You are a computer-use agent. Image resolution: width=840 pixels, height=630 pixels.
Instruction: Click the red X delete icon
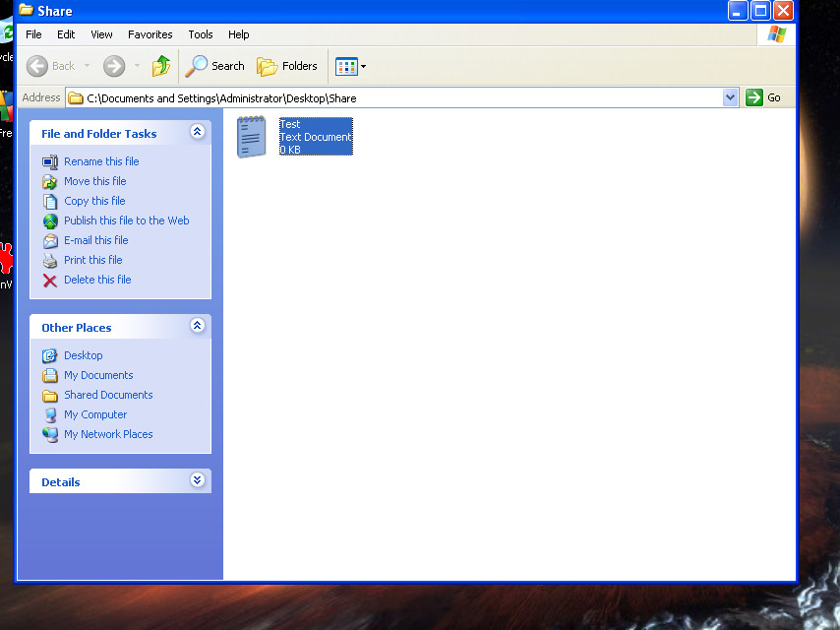coord(50,281)
